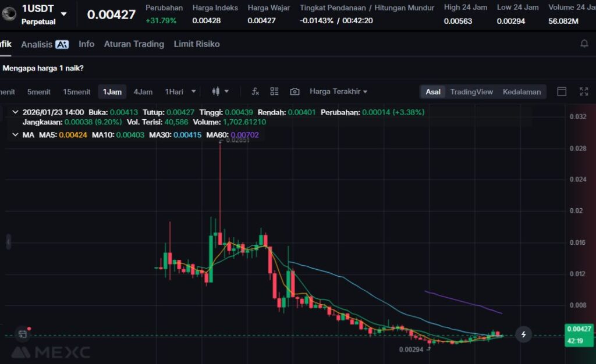Open the fx indicators menu
The width and height of the screenshot is (596, 364).
pyautogui.click(x=255, y=91)
